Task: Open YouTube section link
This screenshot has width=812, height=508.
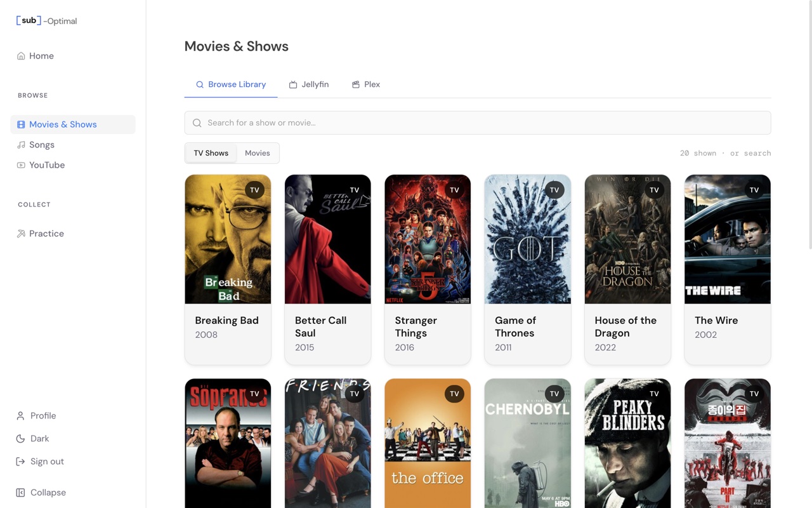Action: tap(73, 165)
